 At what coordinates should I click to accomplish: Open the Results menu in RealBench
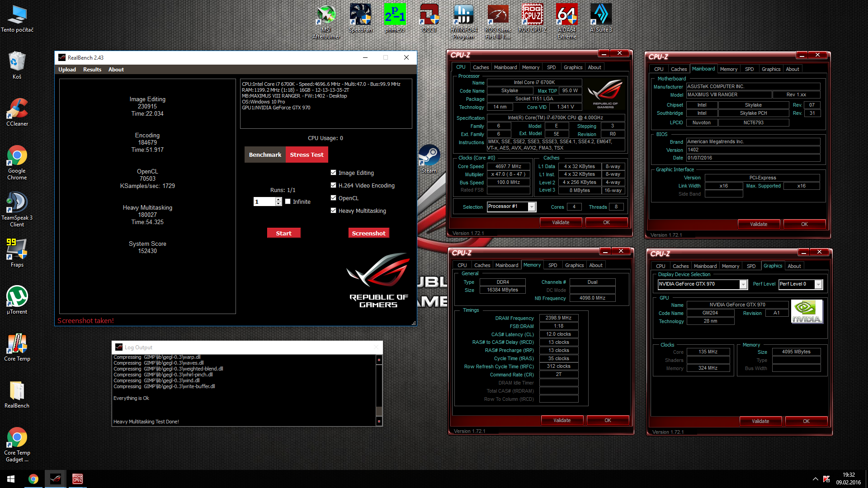click(92, 70)
